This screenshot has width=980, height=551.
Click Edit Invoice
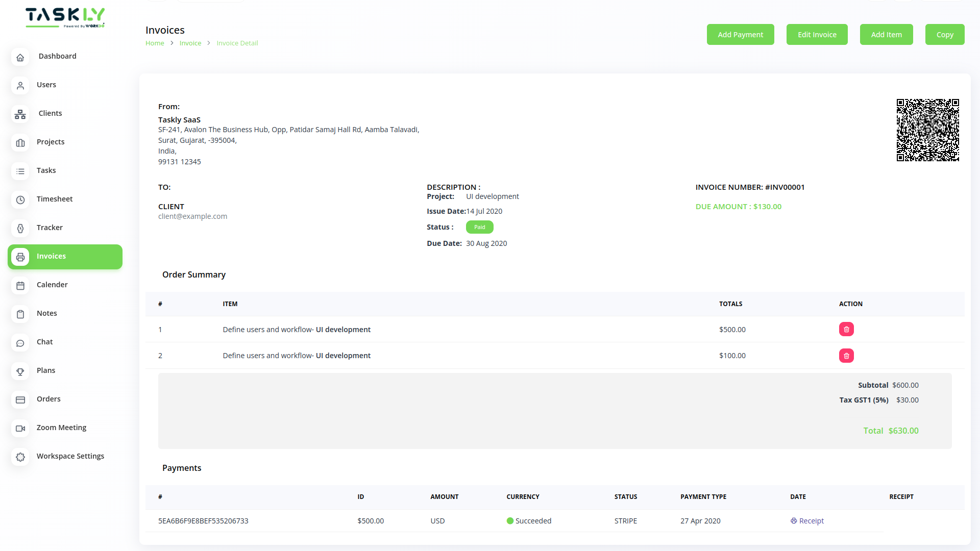[817, 34]
